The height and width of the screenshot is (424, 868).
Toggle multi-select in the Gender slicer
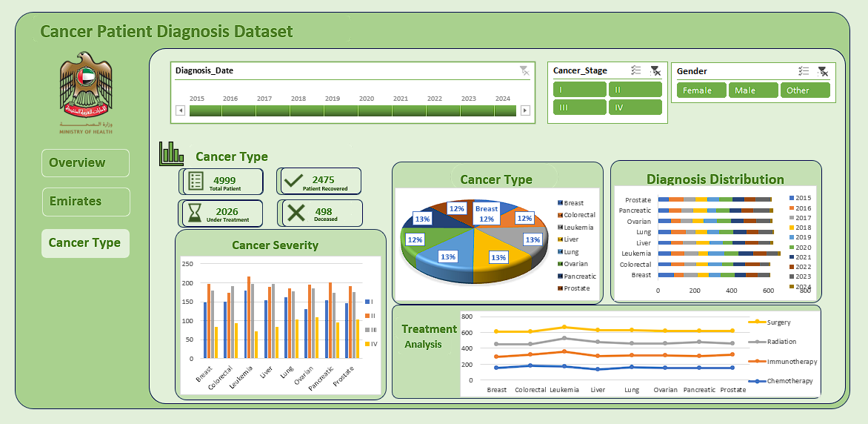tap(804, 71)
